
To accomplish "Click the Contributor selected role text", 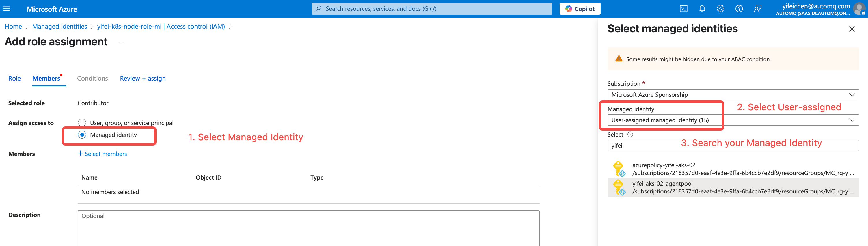I will [x=93, y=103].
